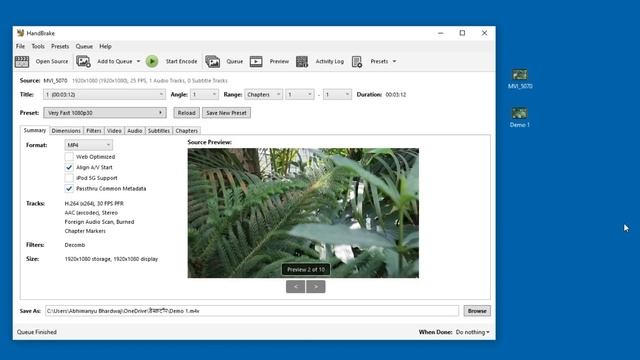Image resolution: width=640 pixels, height=360 pixels.
Task: Open the Tools menu
Action: click(38, 47)
